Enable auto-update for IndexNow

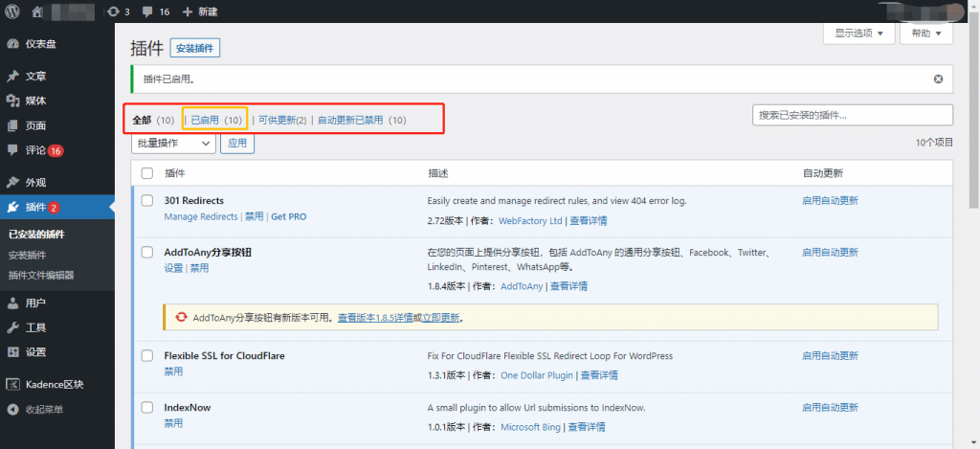(x=830, y=407)
